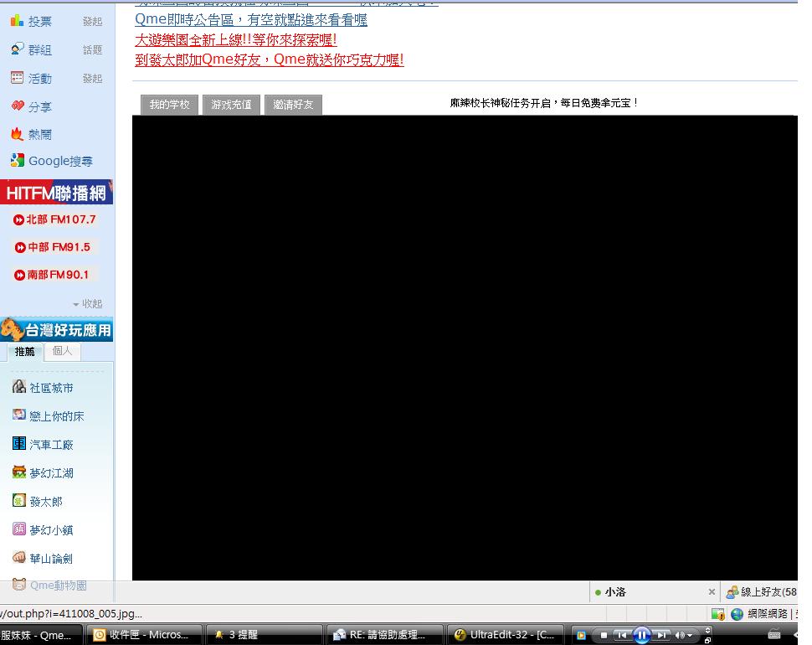Mute the taskbar media player volume
The width and height of the screenshot is (812, 645).
point(679,635)
